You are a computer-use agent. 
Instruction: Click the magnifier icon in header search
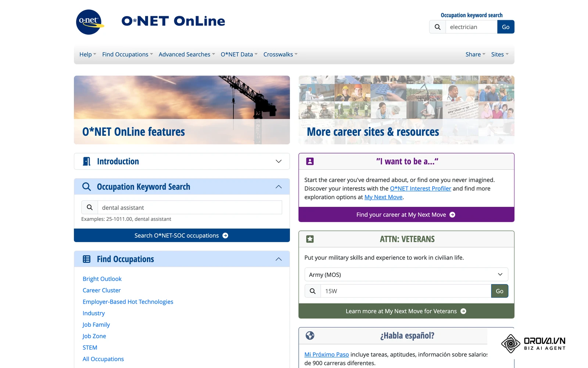click(x=437, y=27)
